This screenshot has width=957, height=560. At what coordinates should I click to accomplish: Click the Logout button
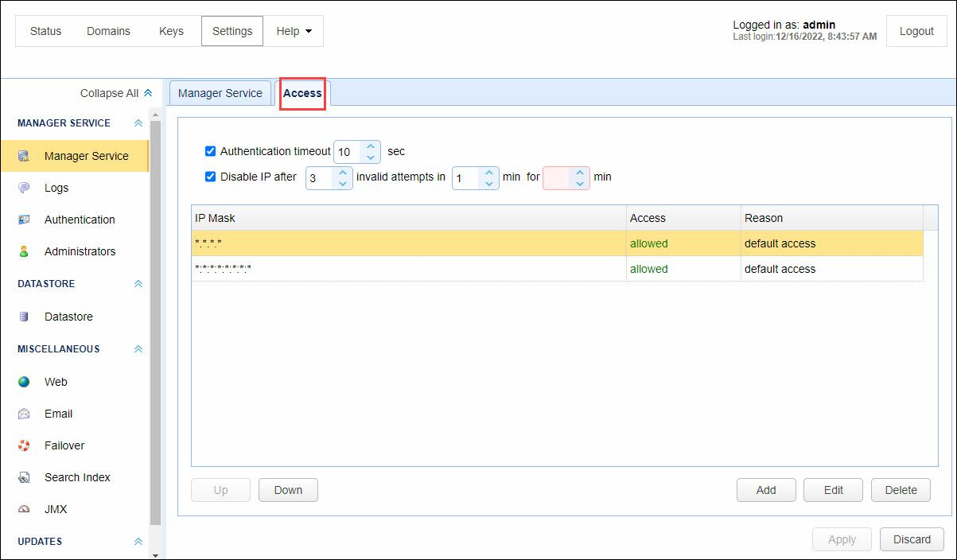[x=916, y=31]
